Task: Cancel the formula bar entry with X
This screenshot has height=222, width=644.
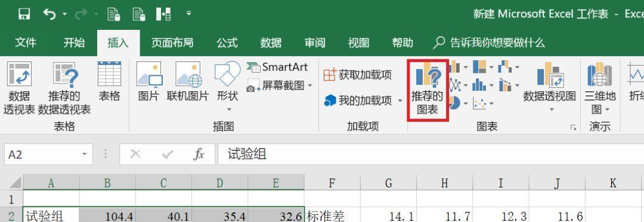Action: [135, 155]
